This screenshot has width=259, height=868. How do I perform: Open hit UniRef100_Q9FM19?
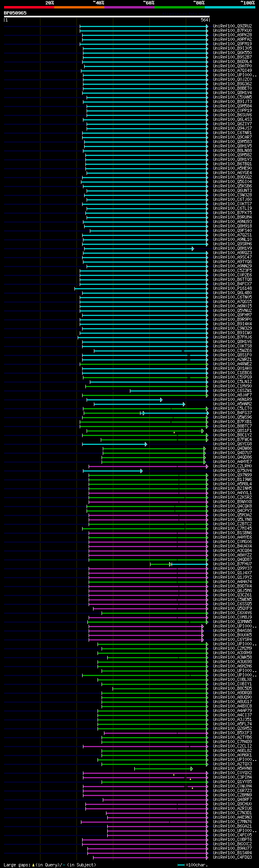pyautogui.click(x=232, y=44)
